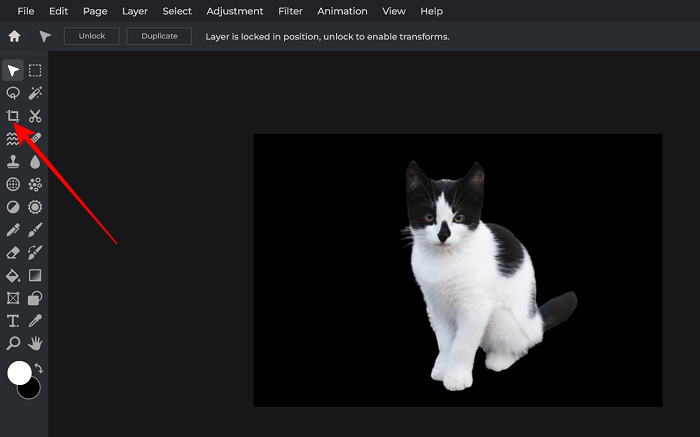
Task: Select the Crop tool
Action: [13, 116]
